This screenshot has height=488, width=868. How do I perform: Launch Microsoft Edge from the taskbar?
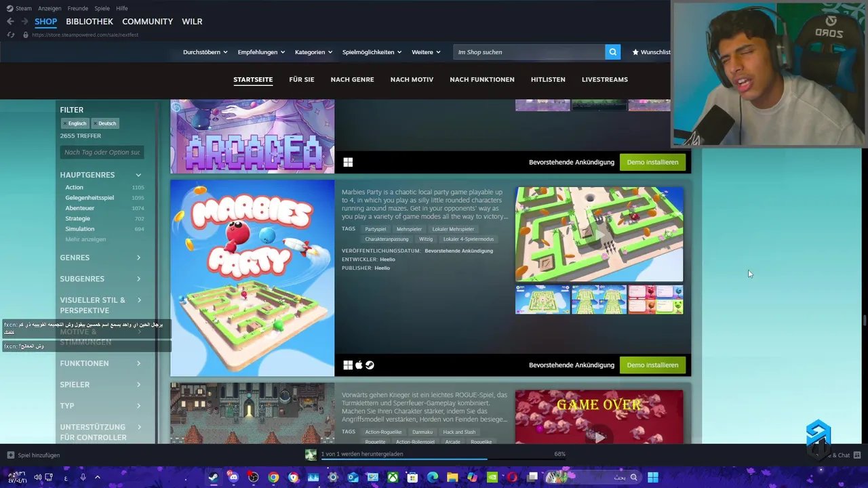pos(433,477)
